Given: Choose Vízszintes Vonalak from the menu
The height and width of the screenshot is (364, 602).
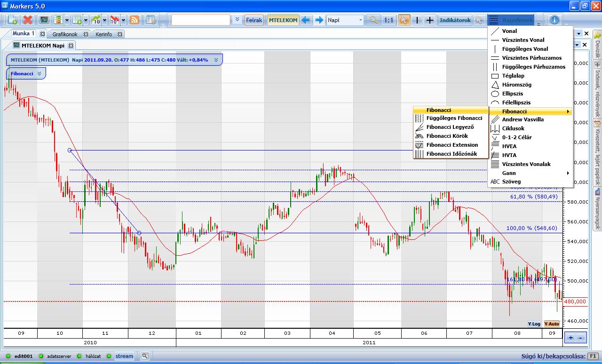Looking at the screenshot, I should (x=531, y=164).
